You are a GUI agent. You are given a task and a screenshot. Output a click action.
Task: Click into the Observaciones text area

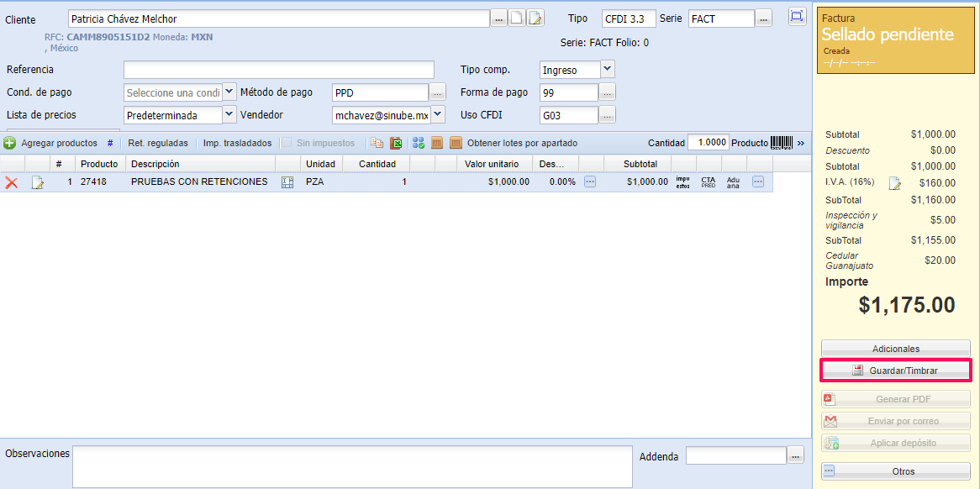pyautogui.click(x=352, y=466)
